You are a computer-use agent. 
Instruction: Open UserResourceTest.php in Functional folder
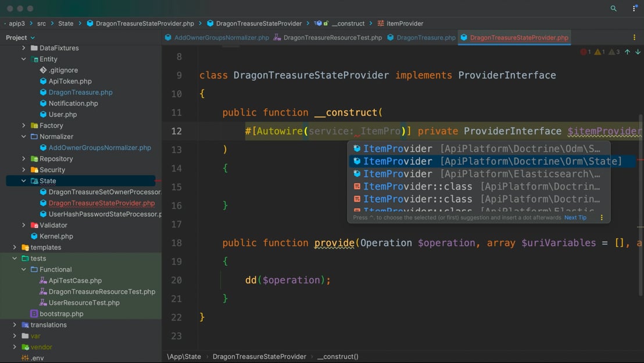tap(84, 302)
